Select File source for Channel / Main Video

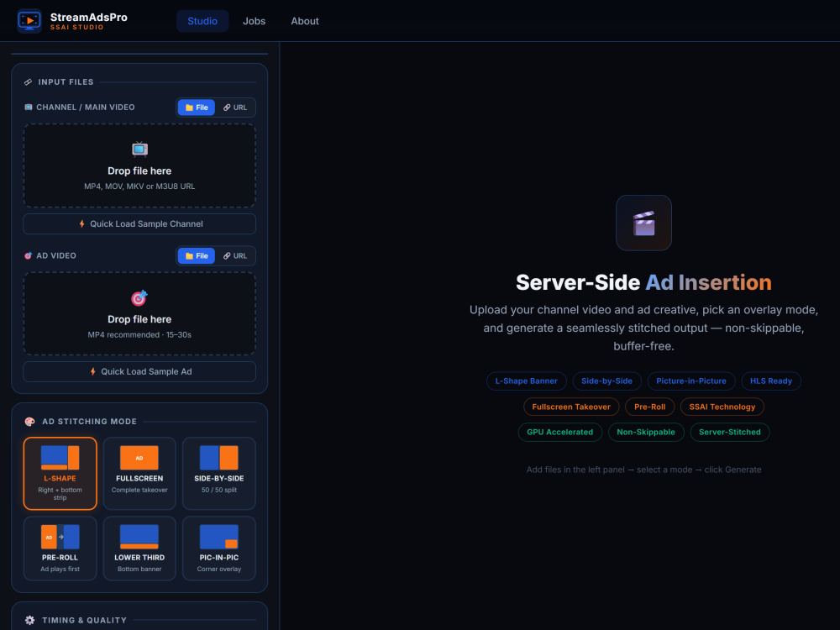click(x=197, y=108)
